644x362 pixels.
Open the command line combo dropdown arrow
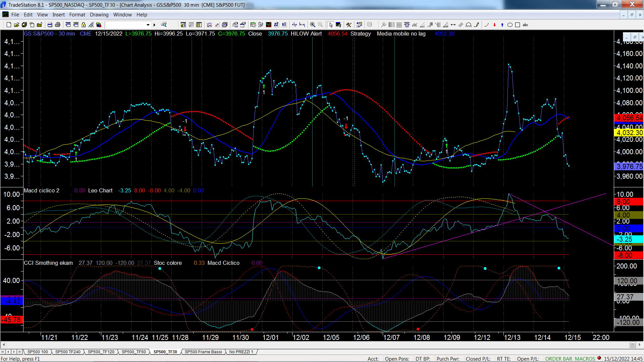(148, 25)
